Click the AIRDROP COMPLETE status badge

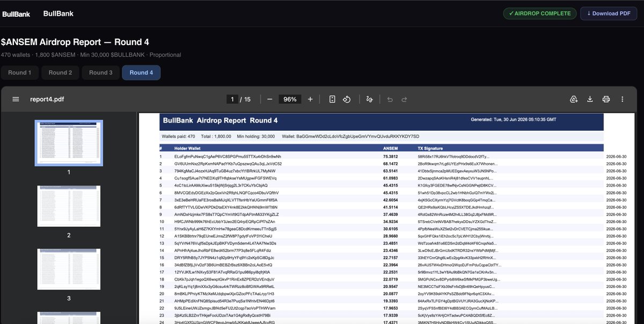click(x=539, y=13)
